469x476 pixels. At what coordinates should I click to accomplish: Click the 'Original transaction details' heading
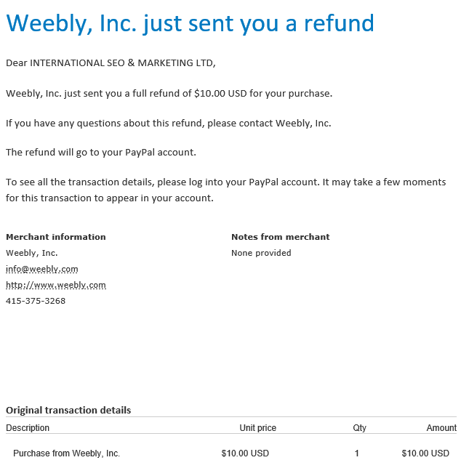click(68, 410)
